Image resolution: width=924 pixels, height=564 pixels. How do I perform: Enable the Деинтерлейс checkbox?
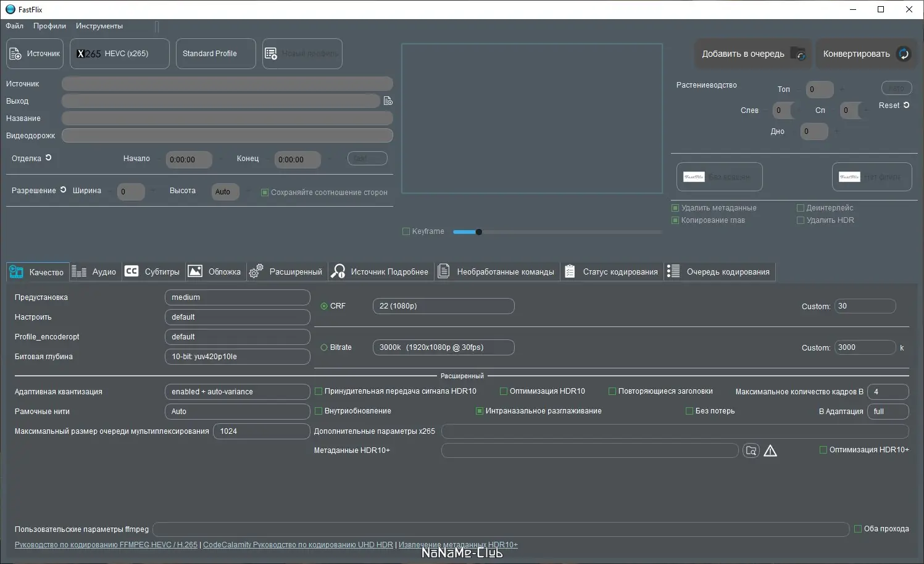pyautogui.click(x=801, y=208)
